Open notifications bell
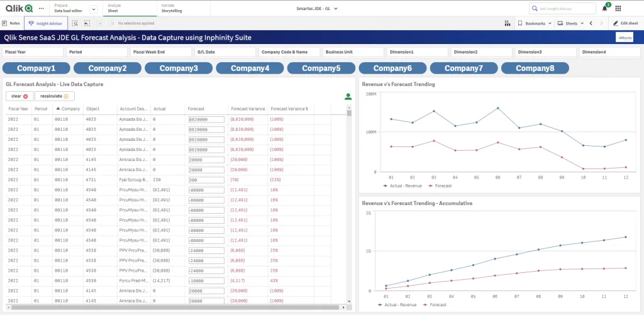The image size is (644, 315). 605,8
